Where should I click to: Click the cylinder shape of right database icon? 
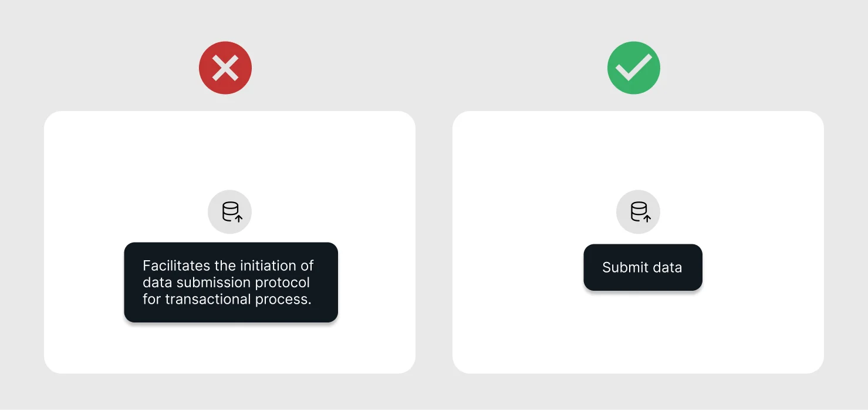point(637,210)
